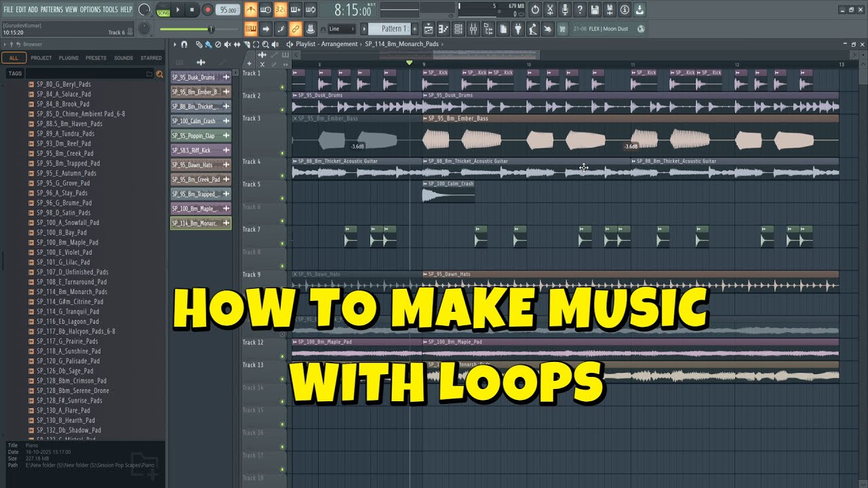This screenshot has height=488, width=868.
Task: Click the audio editor scissors icon
Action: 550,10
